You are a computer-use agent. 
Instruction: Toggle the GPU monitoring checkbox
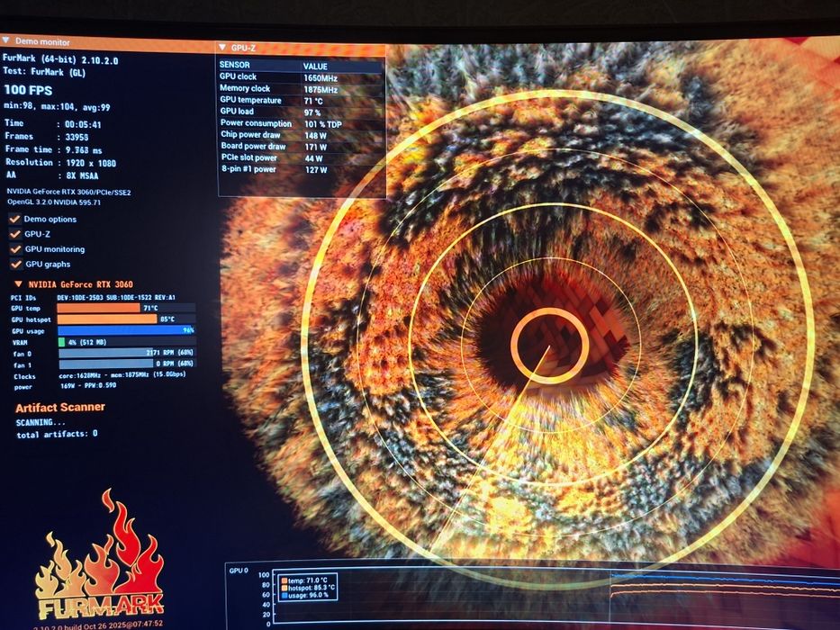pyautogui.click(x=15, y=248)
